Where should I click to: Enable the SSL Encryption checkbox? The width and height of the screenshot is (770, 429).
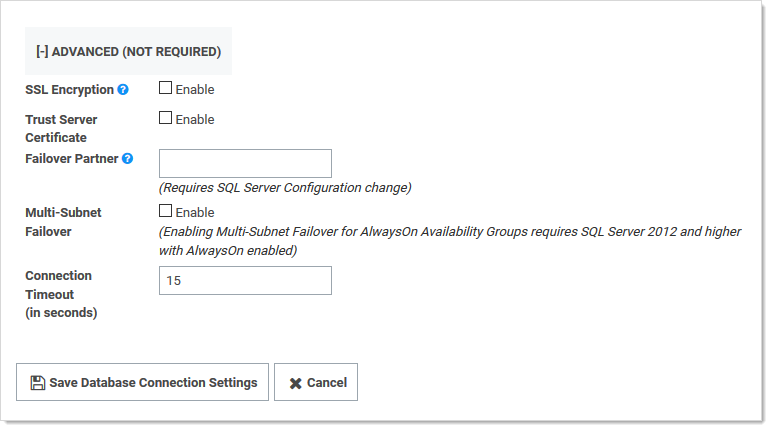click(x=165, y=88)
